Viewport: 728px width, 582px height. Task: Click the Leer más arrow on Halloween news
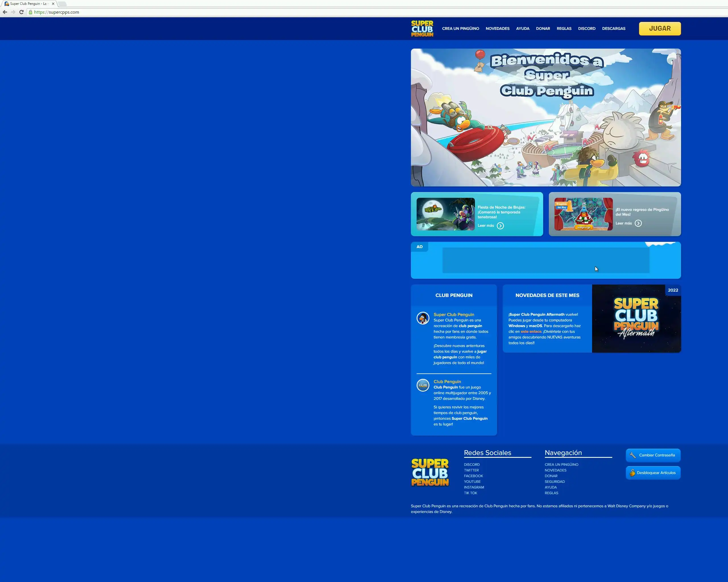pyautogui.click(x=500, y=226)
